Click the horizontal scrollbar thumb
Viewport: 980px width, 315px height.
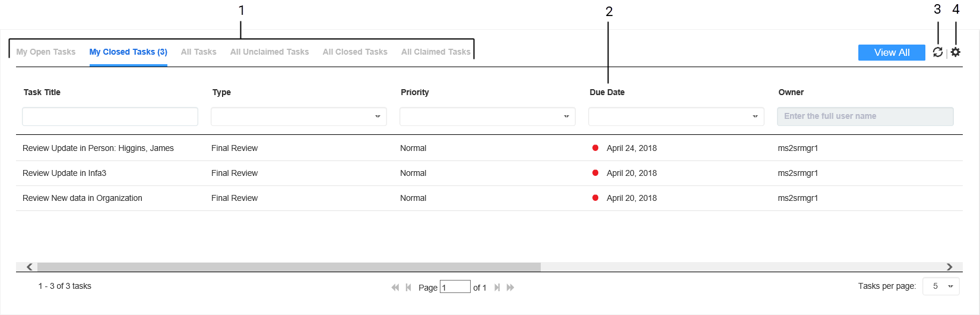point(288,267)
